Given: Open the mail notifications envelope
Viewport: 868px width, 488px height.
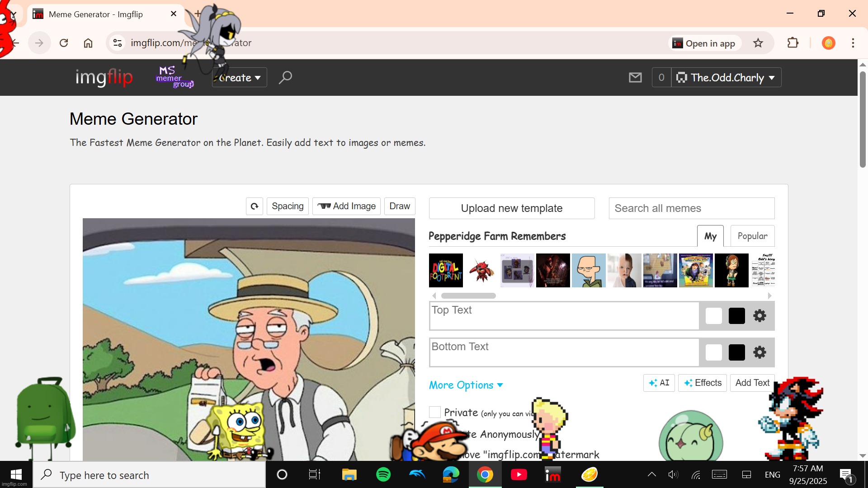Looking at the screenshot, I should [635, 77].
